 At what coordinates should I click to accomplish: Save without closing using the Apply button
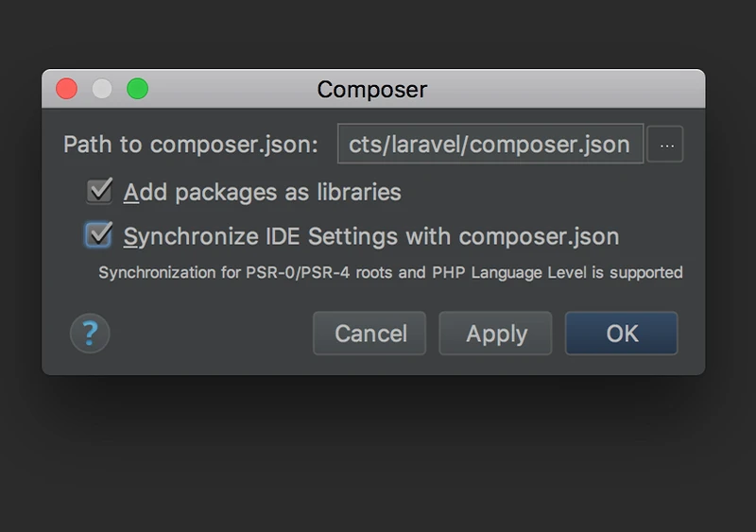tap(495, 334)
